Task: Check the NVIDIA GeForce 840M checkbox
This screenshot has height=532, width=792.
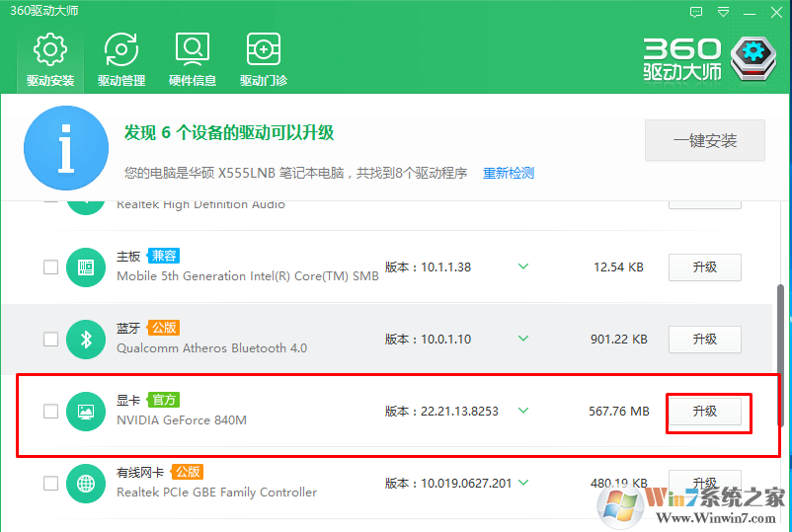Action: (x=50, y=412)
